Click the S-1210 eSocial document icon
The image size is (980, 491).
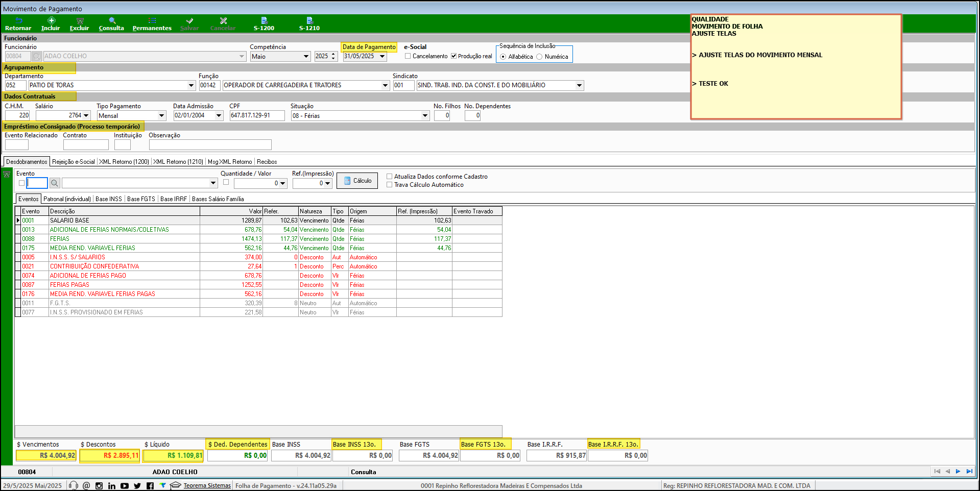309,24
